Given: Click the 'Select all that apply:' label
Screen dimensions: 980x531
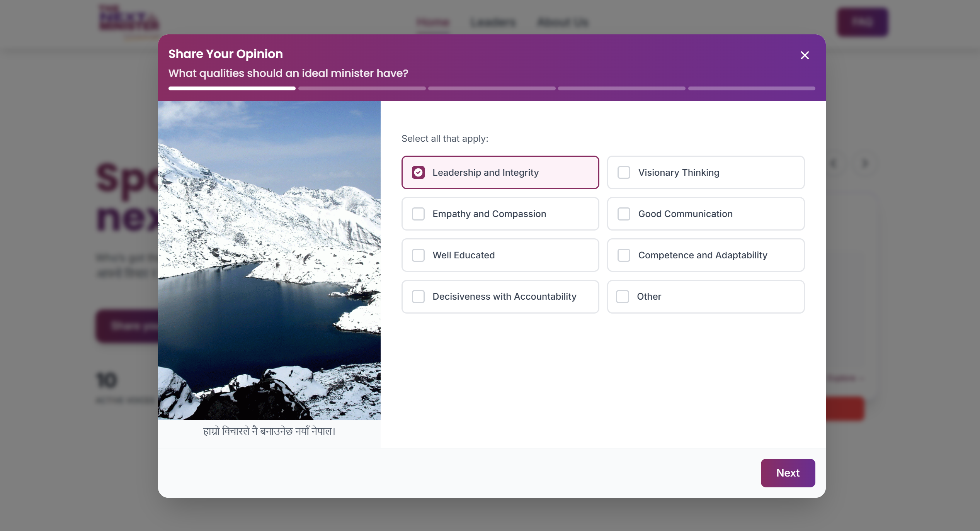Looking at the screenshot, I should click(x=445, y=138).
